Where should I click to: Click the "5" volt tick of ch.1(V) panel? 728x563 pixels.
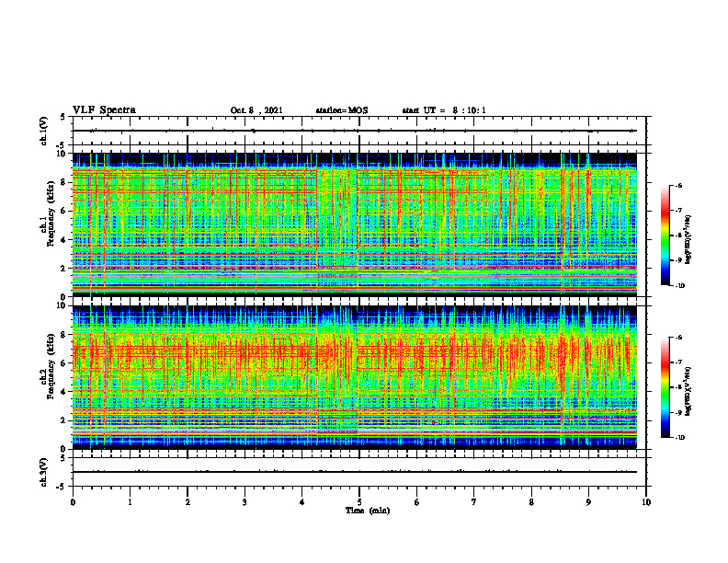[63, 118]
